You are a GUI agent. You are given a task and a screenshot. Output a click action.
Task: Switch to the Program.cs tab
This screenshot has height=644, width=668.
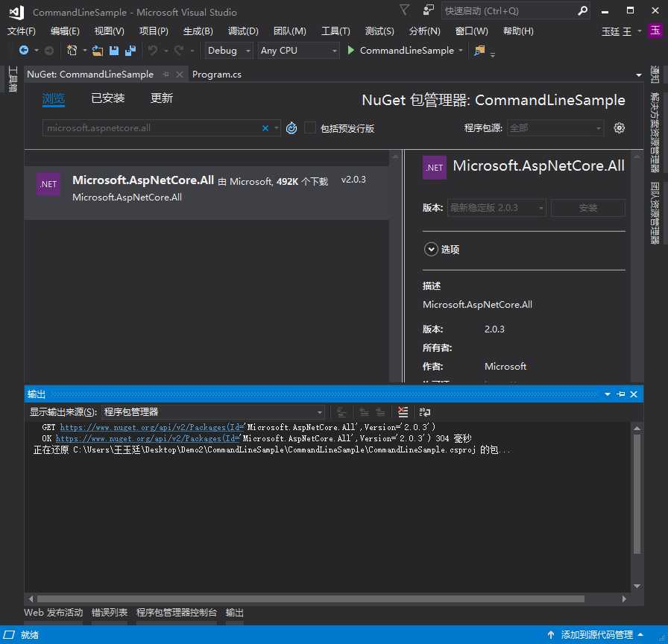[216, 75]
